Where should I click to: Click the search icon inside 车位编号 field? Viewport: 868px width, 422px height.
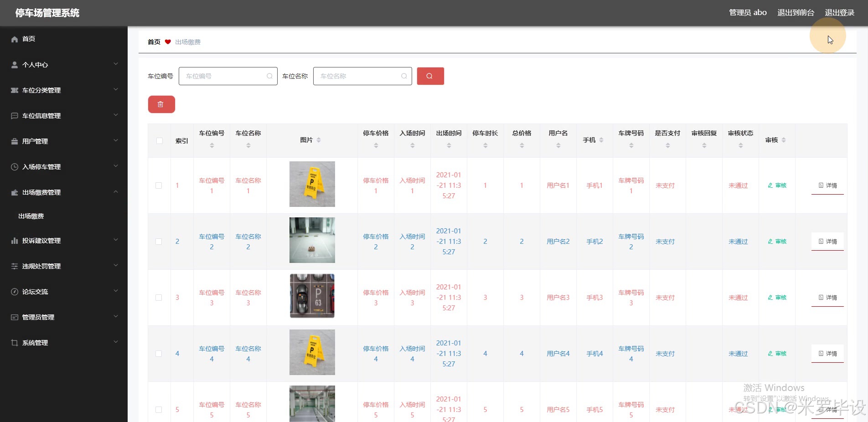coord(269,76)
